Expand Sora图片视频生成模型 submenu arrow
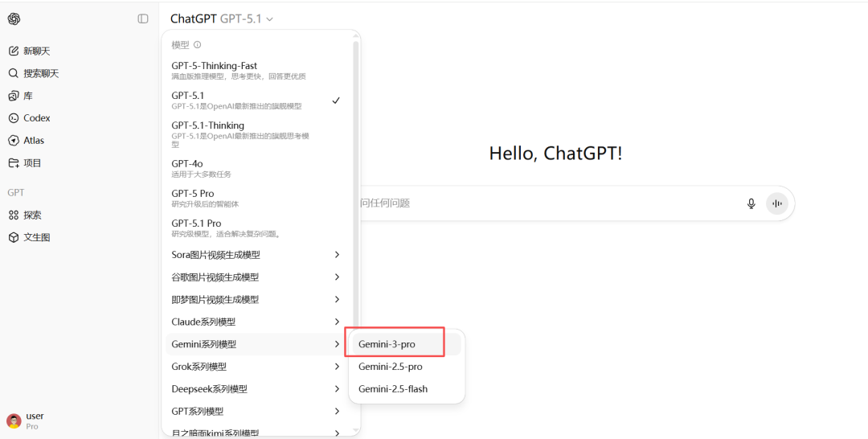This screenshot has width=868, height=439. (337, 255)
